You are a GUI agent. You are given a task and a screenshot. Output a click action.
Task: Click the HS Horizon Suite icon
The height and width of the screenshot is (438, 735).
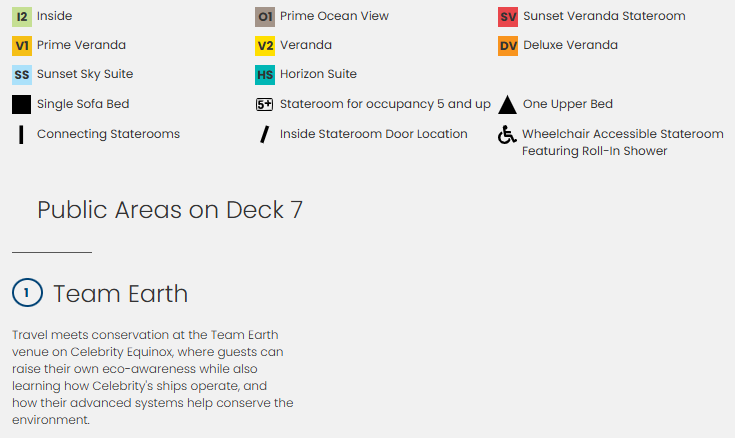click(x=265, y=74)
